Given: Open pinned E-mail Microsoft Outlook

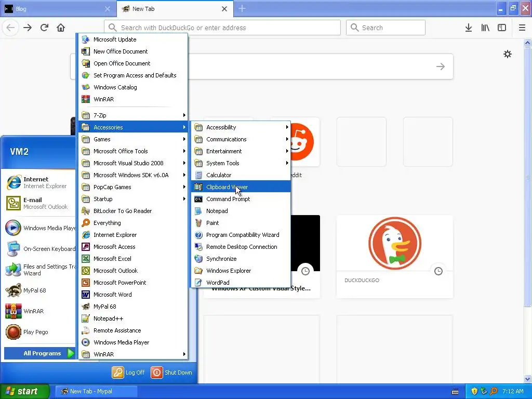Looking at the screenshot, I should (39, 203).
